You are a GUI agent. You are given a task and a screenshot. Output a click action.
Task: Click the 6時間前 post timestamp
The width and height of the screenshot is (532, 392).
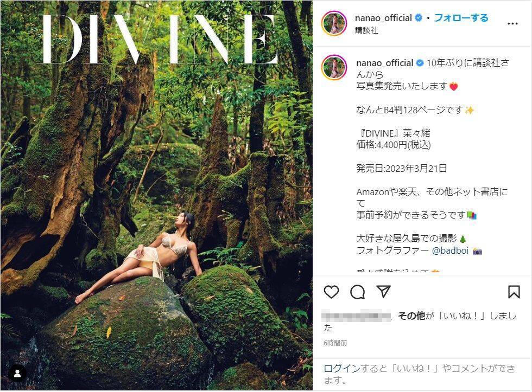(335, 343)
